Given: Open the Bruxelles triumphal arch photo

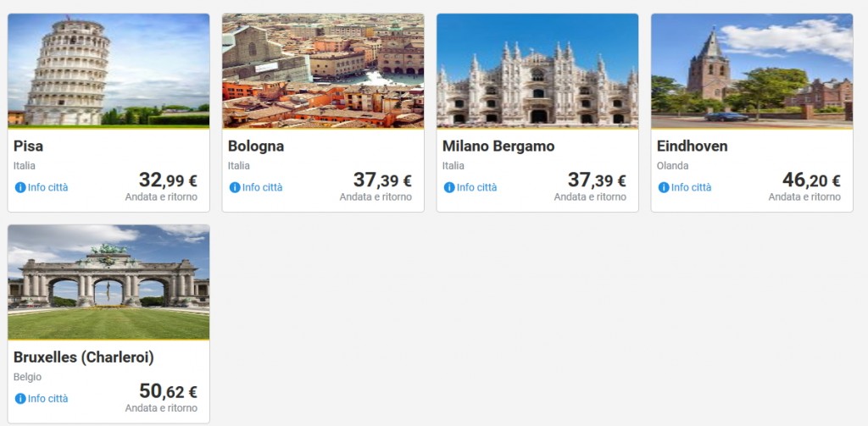Looking at the screenshot, I should [108, 282].
